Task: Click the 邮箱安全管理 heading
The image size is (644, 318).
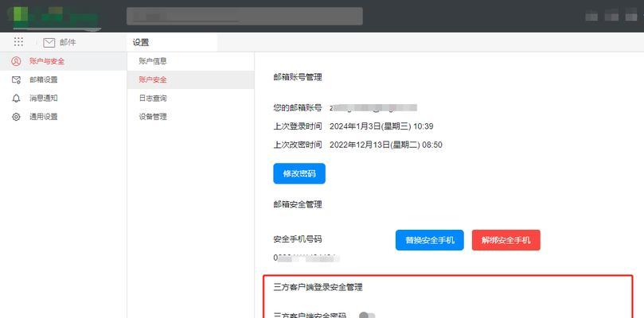Action: tap(298, 204)
